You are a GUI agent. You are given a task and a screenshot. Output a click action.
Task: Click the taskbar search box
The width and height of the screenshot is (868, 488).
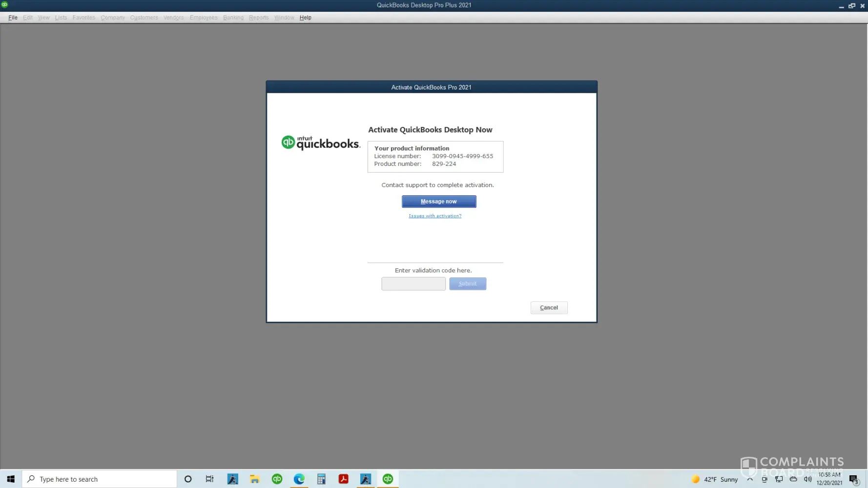100,479
